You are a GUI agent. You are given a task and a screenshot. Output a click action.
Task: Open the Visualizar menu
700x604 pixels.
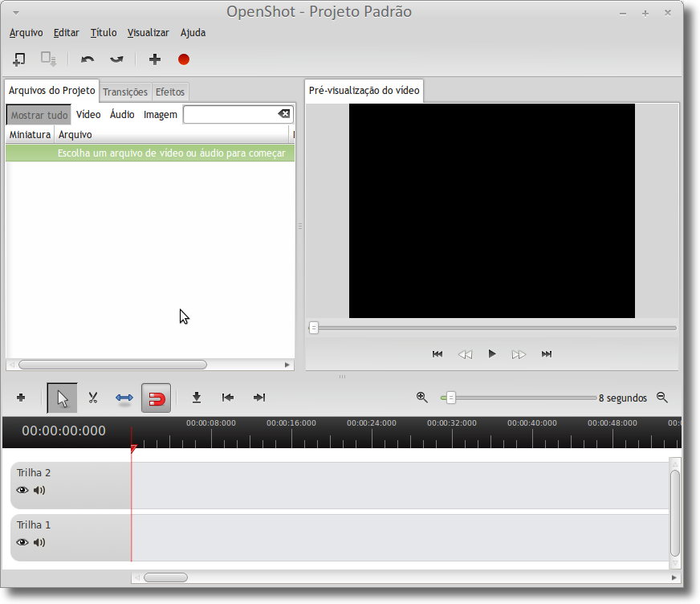click(149, 33)
